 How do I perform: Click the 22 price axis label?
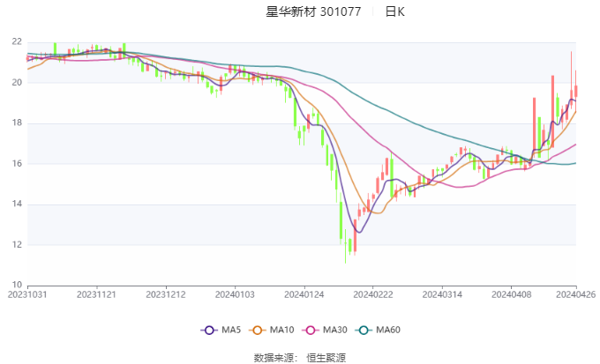17,41
